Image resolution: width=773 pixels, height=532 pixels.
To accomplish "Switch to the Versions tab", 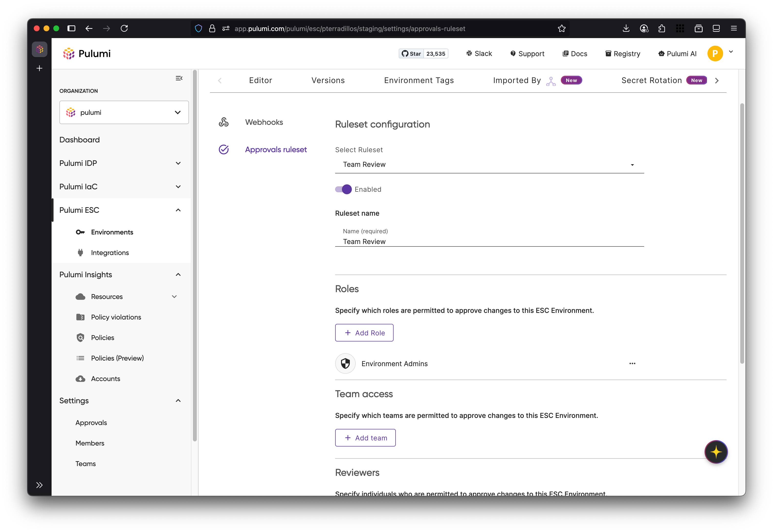I will tap(328, 81).
